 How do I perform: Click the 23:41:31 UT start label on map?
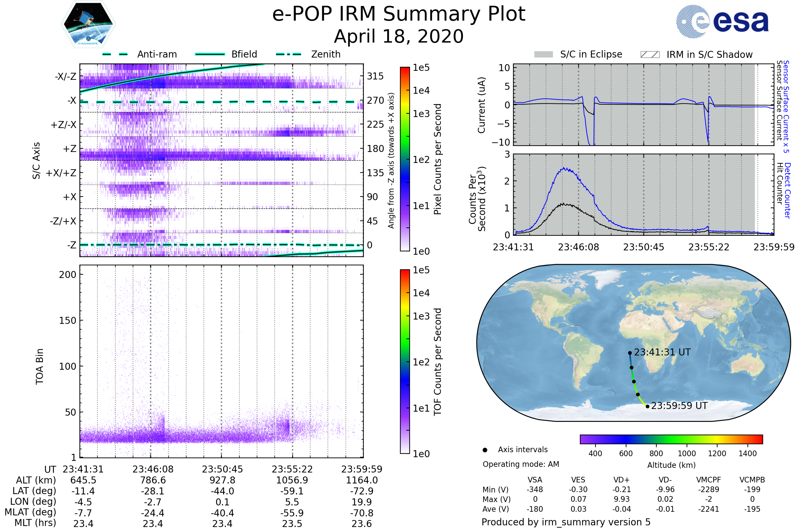(x=662, y=352)
